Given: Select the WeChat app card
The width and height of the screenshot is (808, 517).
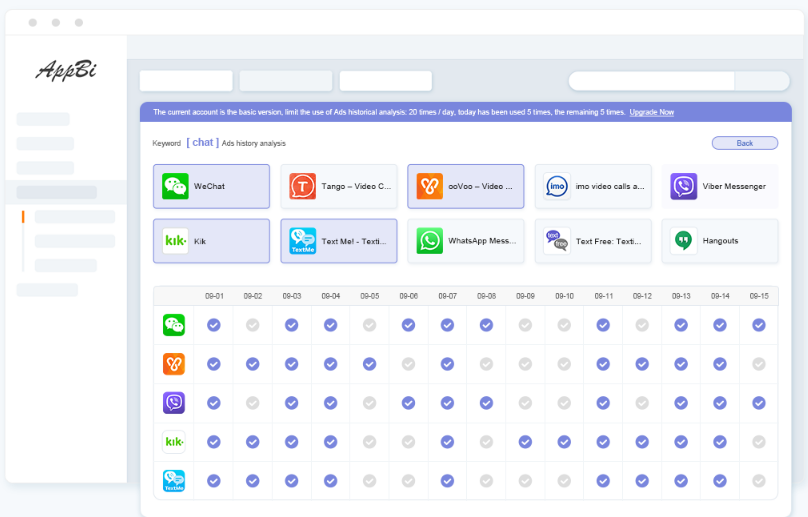Looking at the screenshot, I should click(x=211, y=187).
